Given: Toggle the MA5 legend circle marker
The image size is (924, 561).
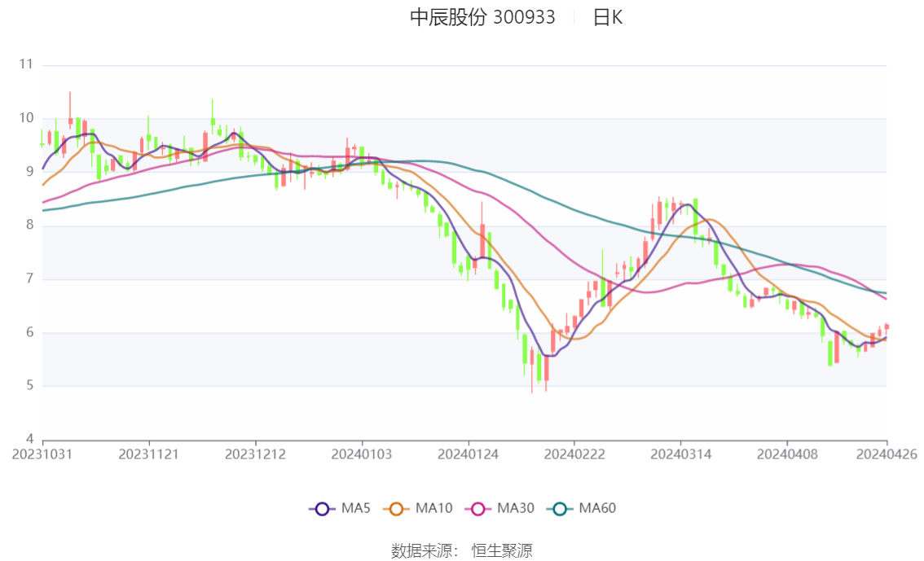Looking at the screenshot, I should click(322, 509).
